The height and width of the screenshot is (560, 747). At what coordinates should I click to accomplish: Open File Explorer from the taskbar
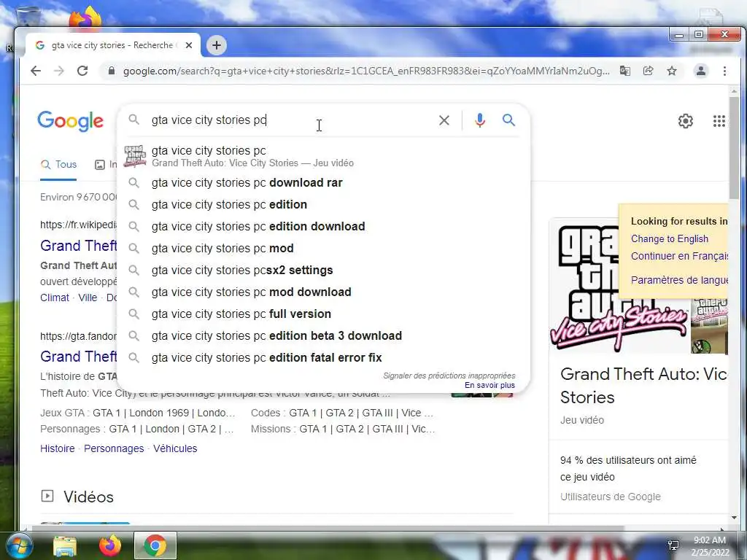click(65, 545)
